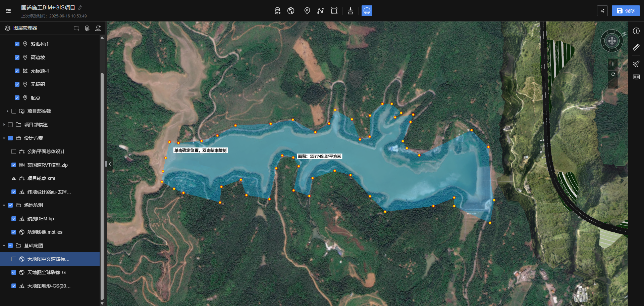Open the measurement ruler tool

pyautogui.click(x=636, y=47)
